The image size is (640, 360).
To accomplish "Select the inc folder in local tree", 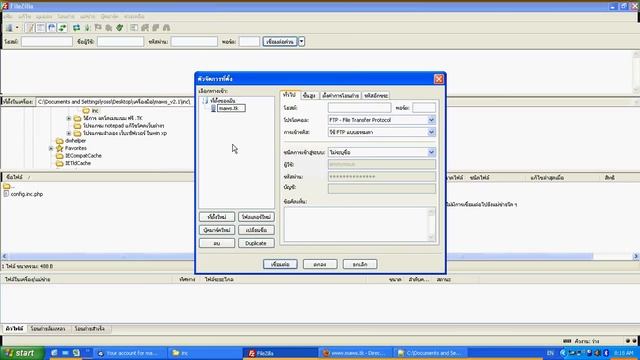I will tap(95, 111).
